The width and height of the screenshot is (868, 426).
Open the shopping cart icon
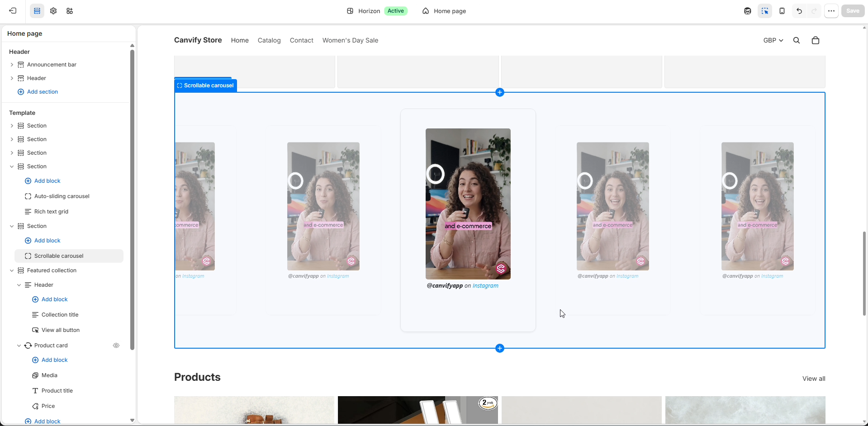tap(816, 40)
